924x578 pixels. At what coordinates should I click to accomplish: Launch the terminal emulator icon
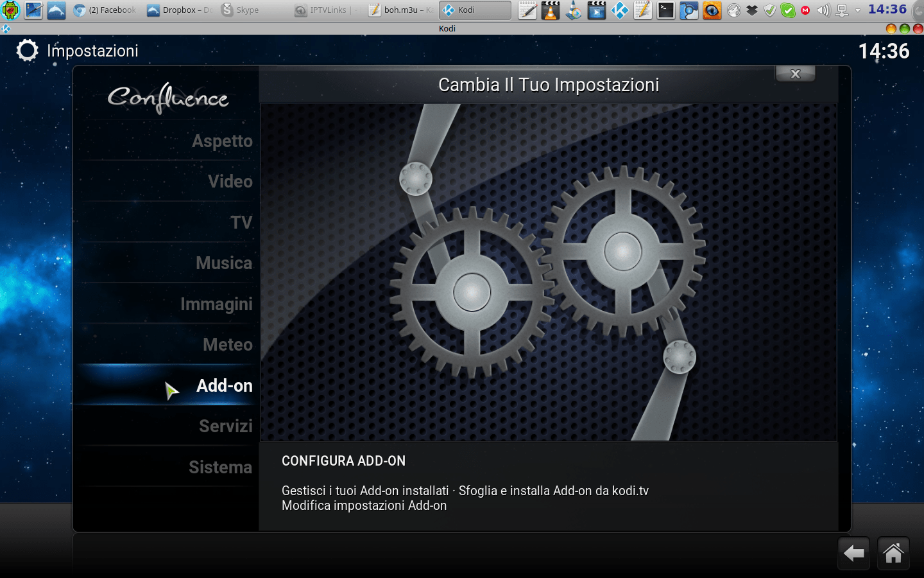pyautogui.click(x=666, y=10)
